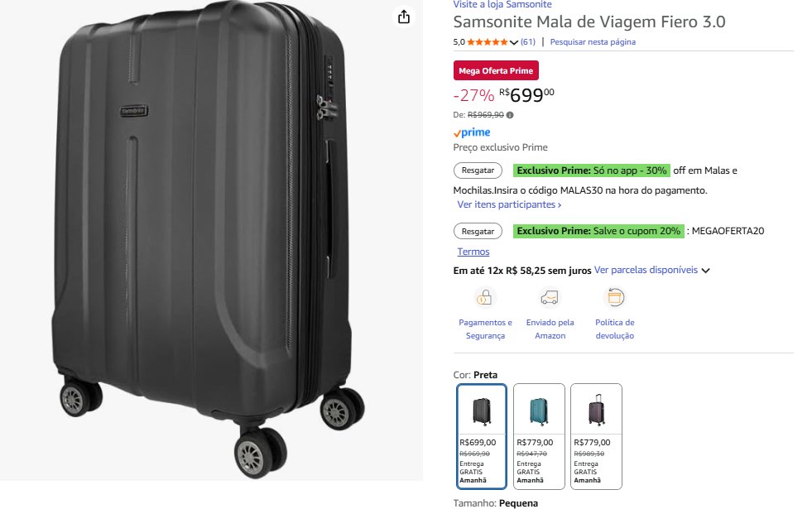Redeem the MEGAOFERTA20 coupon

tap(478, 231)
